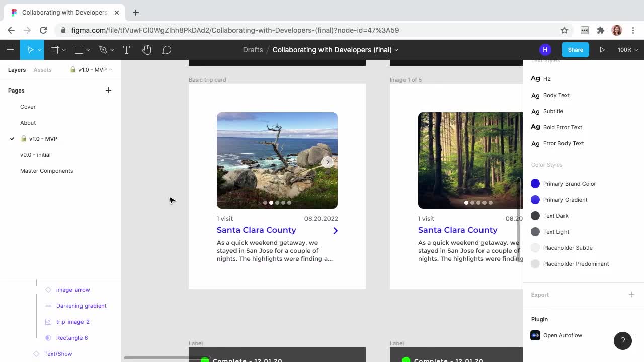Open the 100% zoom level dropdown

627,50
